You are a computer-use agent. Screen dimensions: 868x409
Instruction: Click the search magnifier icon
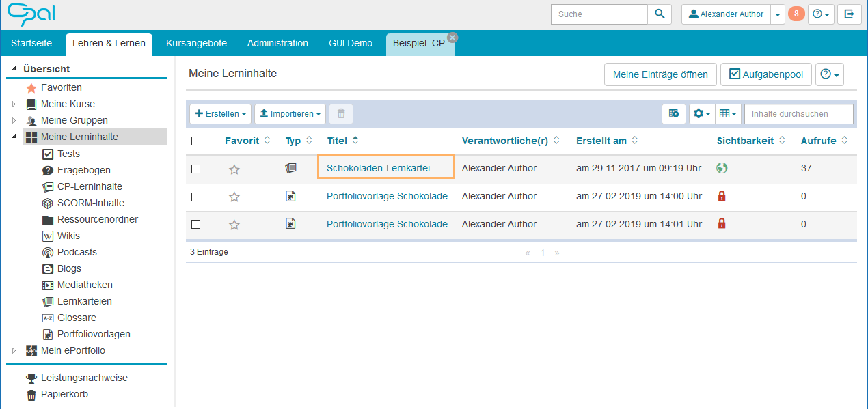[659, 14]
